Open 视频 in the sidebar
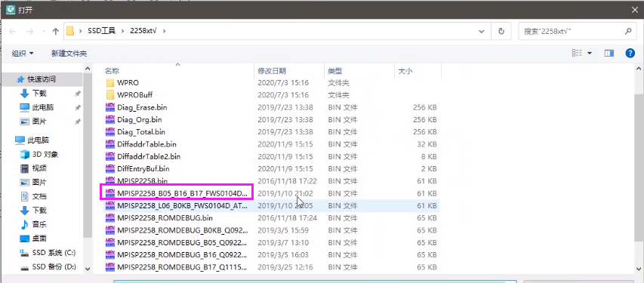This screenshot has height=283, width=644. tap(39, 168)
